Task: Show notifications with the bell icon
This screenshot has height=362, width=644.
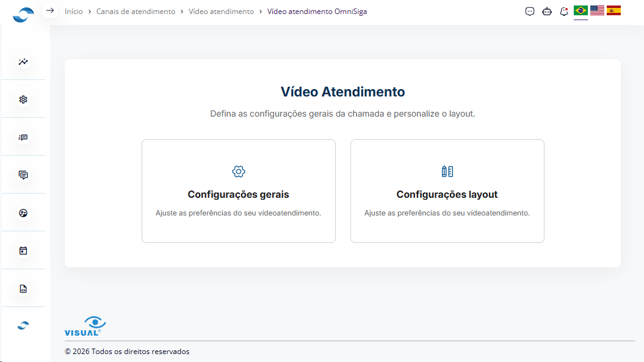Action: pos(564,12)
